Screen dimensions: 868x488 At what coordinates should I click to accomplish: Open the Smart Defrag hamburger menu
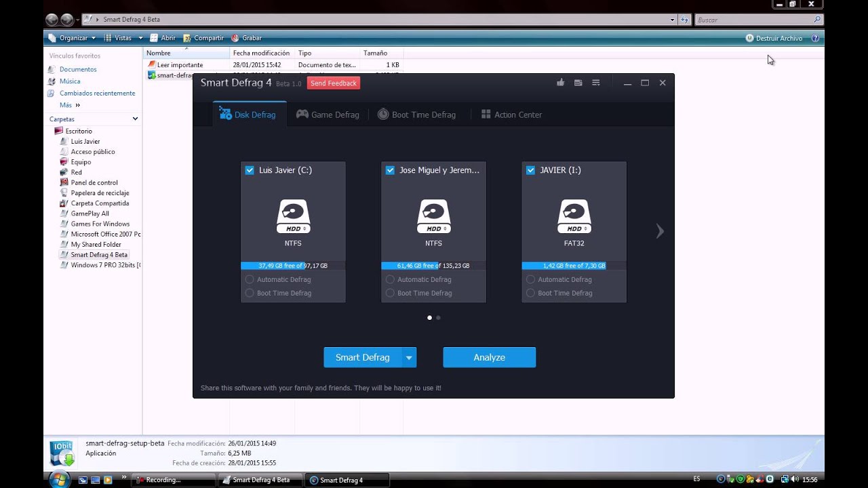click(x=596, y=83)
